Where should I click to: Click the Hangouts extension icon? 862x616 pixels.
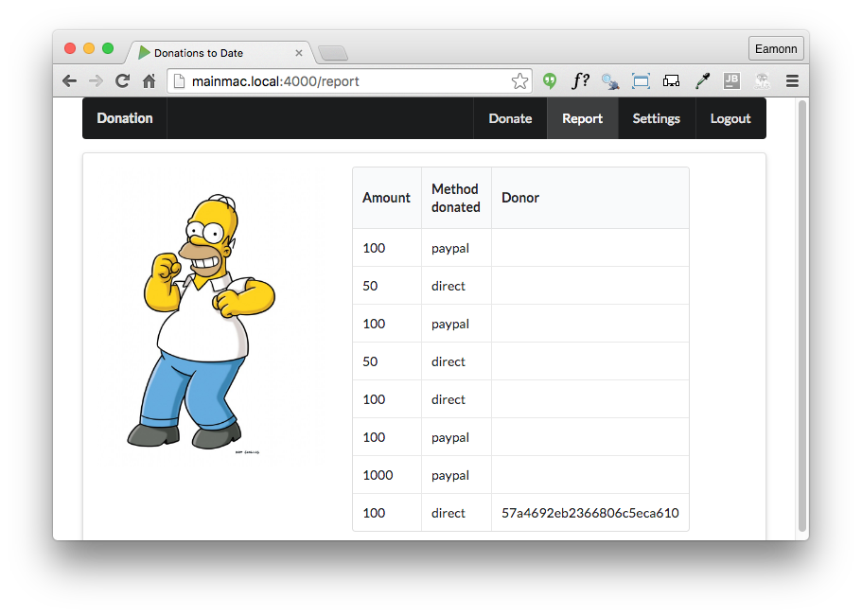550,81
